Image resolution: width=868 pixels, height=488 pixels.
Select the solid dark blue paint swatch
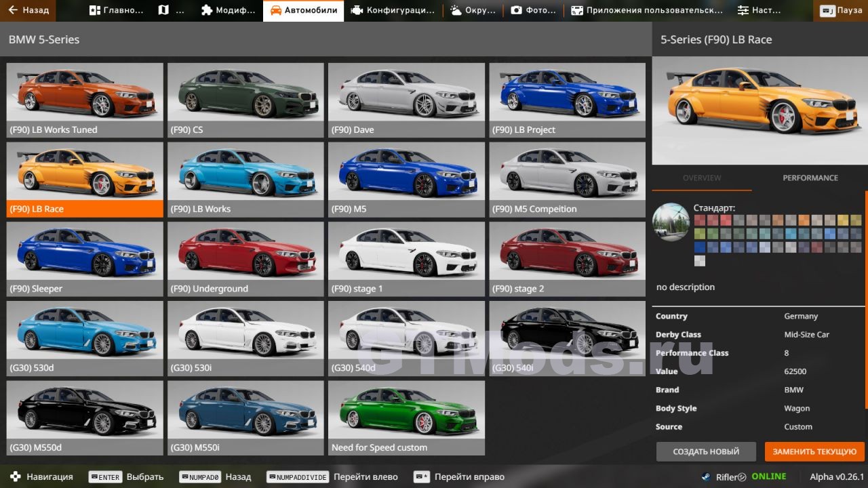700,247
